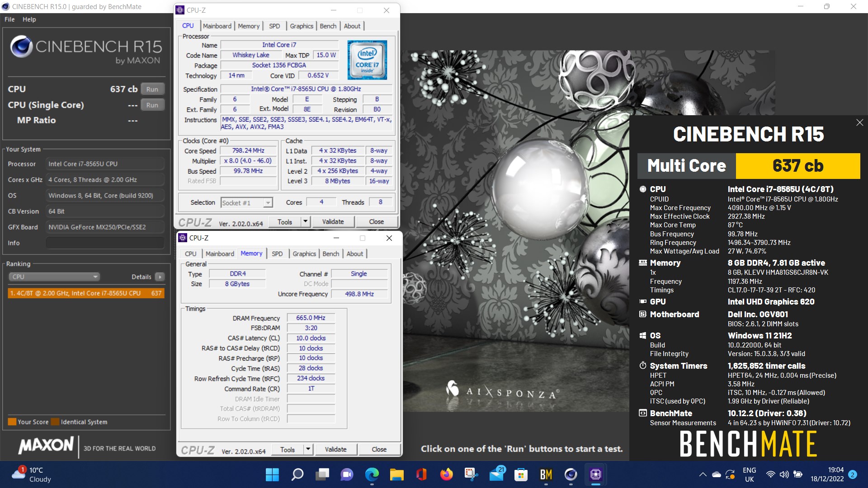Click Tools button in top CPU-Z
The image size is (868, 488).
point(285,222)
